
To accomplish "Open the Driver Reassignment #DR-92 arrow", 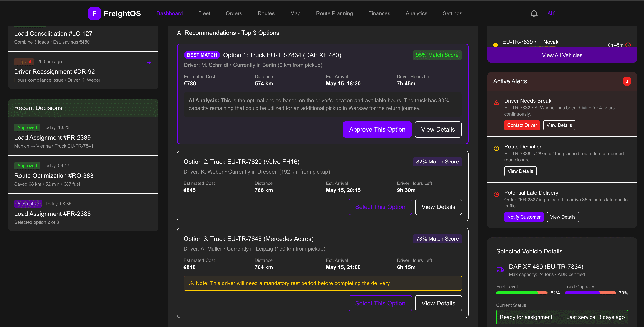I will coord(149,62).
